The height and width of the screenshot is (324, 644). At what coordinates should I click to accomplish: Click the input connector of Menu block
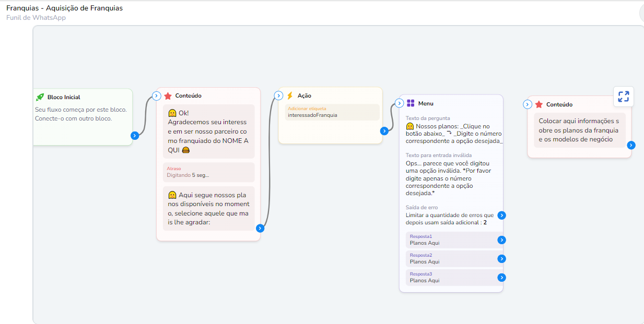pyautogui.click(x=400, y=103)
